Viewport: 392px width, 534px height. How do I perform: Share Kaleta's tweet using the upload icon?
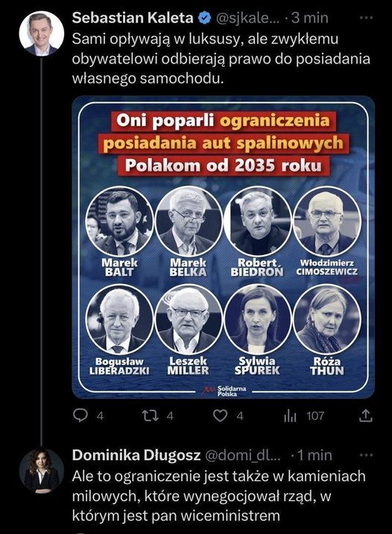click(366, 415)
